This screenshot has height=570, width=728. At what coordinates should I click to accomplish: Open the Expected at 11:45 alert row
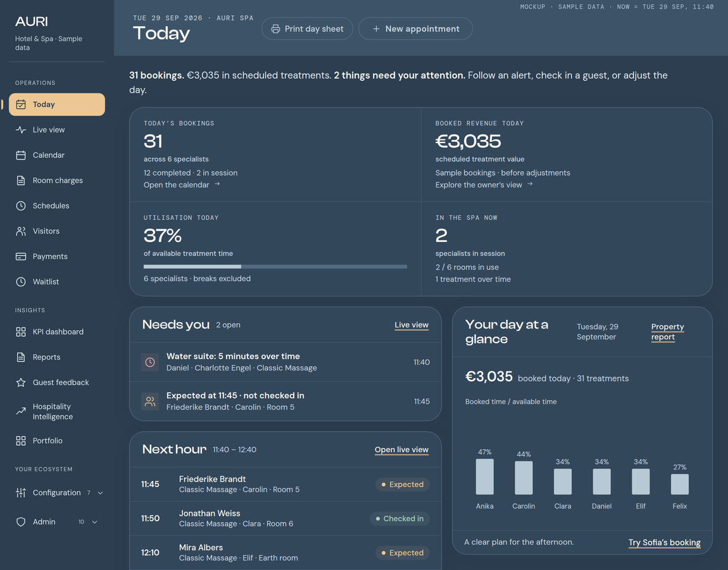[285, 402]
